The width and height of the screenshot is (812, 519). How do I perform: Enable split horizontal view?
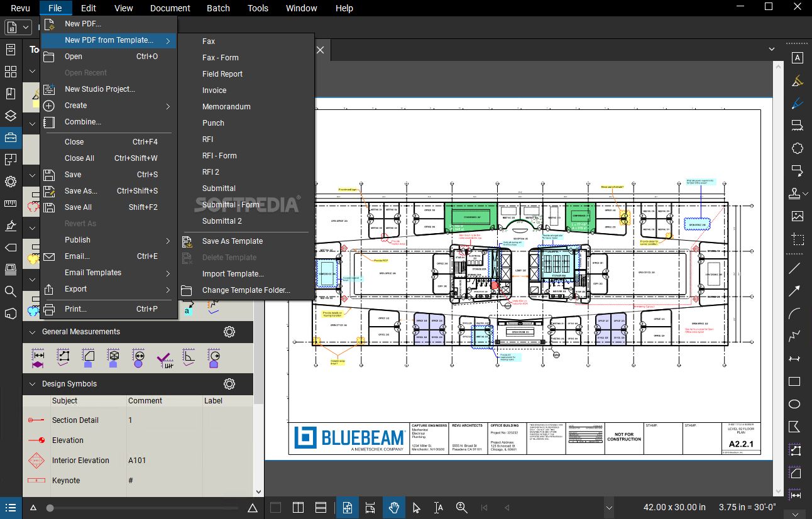coord(321,508)
